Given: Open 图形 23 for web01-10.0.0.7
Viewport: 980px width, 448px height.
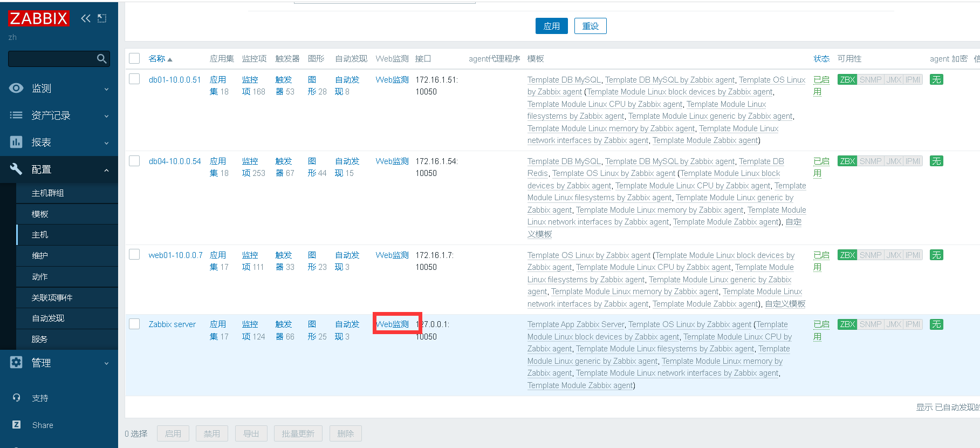Looking at the screenshot, I should pyautogui.click(x=317, y=261).
